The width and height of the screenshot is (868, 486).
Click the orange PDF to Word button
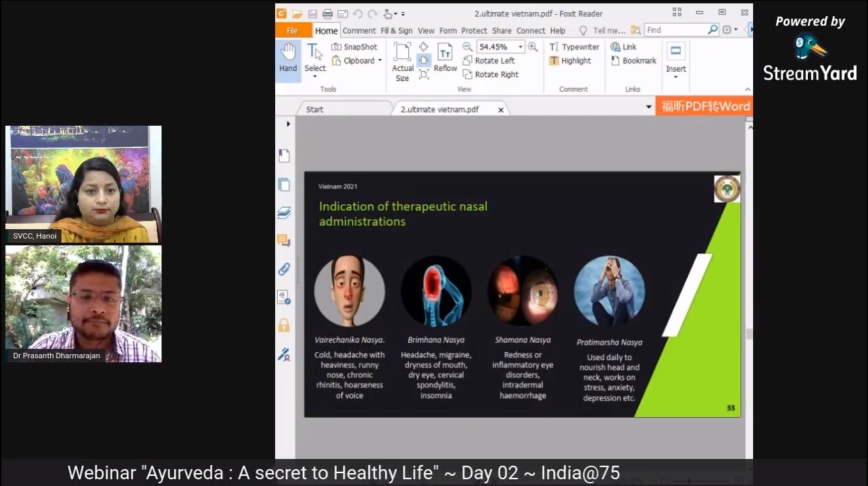tap(704, 106)
